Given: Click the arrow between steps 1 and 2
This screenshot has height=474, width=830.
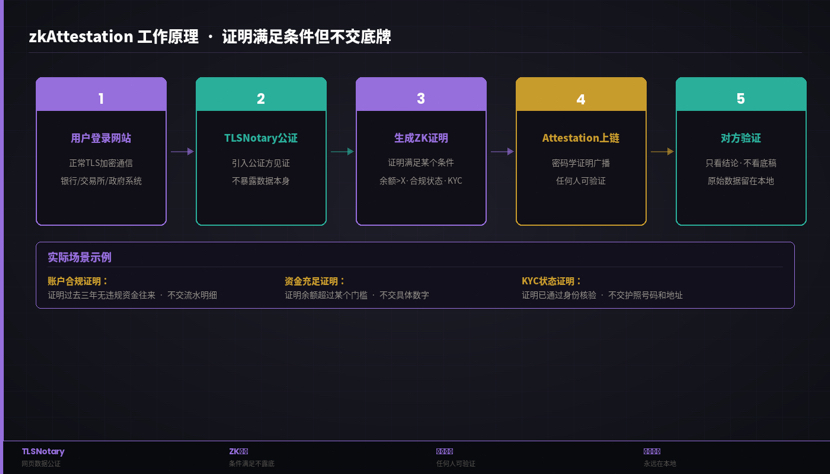Looking at the screenshot, I should click(x=182, y=152).
